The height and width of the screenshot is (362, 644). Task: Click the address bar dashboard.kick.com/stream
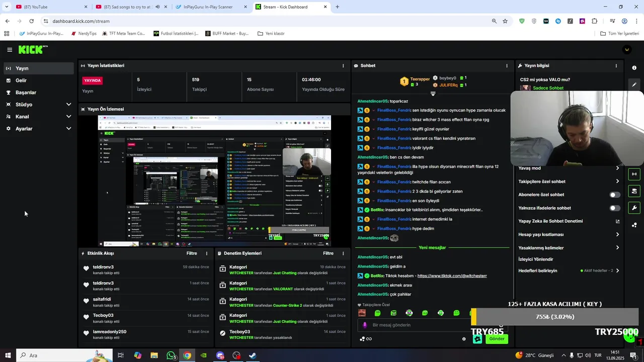(x=81, y=21)
